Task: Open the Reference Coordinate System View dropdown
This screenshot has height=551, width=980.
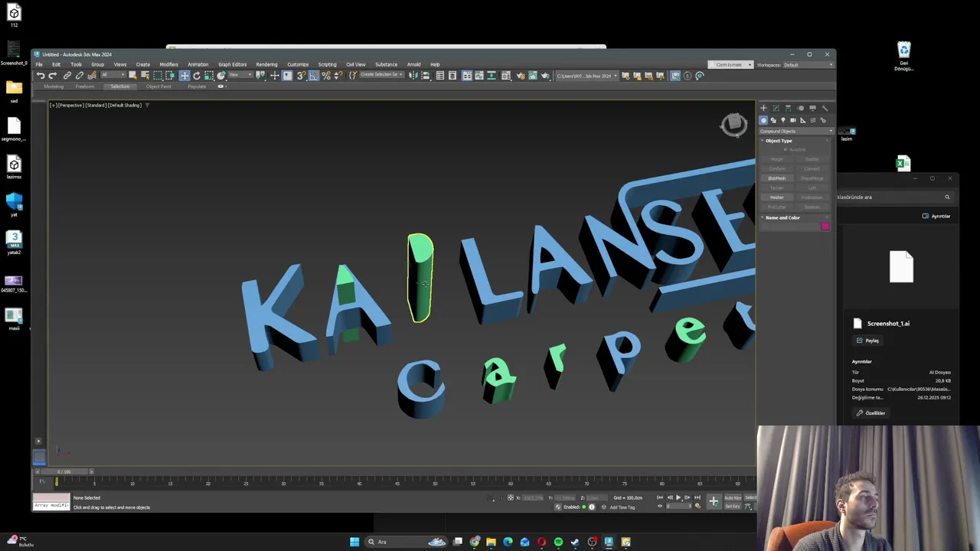Action: tap(240, 75)
